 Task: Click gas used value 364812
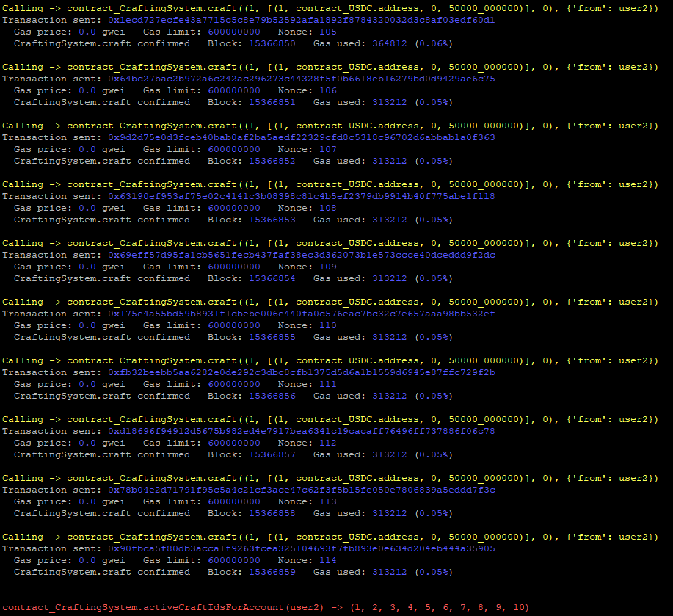coord(389,44)
